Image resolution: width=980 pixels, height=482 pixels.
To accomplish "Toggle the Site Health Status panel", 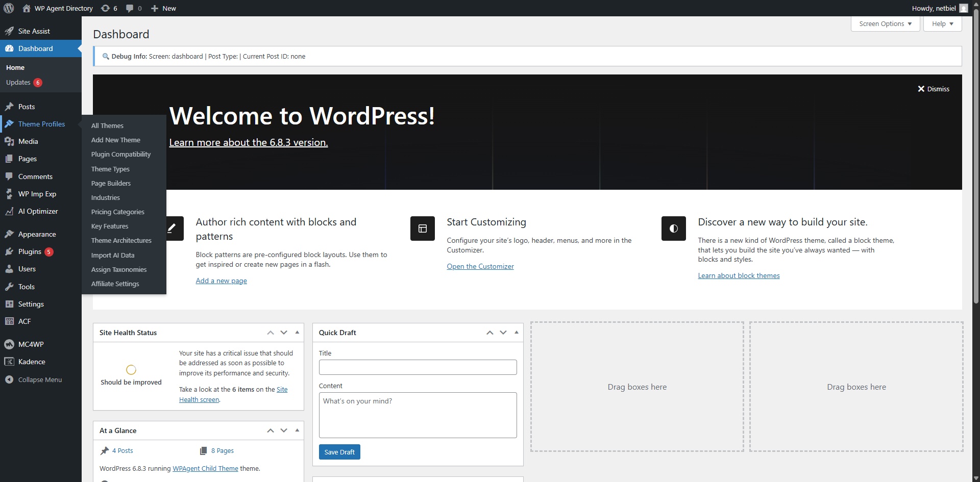I will (297, 333).
